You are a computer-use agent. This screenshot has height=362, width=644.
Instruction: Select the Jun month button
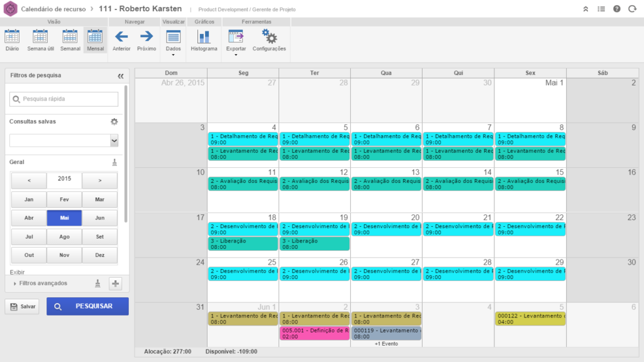(x=99, y=218)
